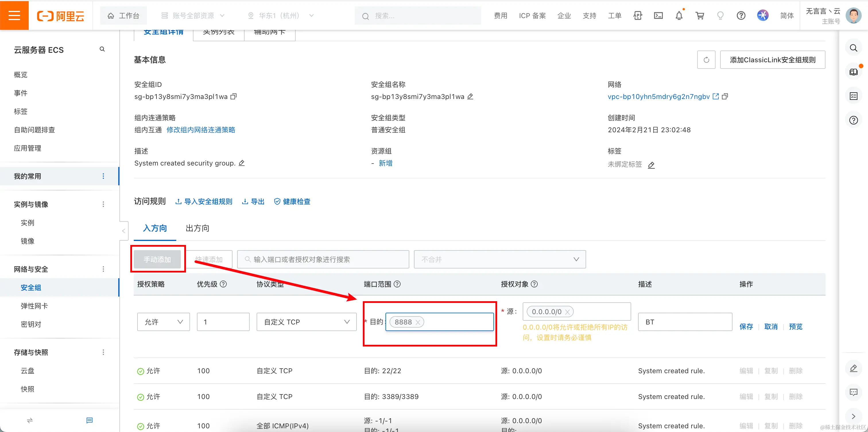Open the shopping cart icon

(x=700, y=15)
